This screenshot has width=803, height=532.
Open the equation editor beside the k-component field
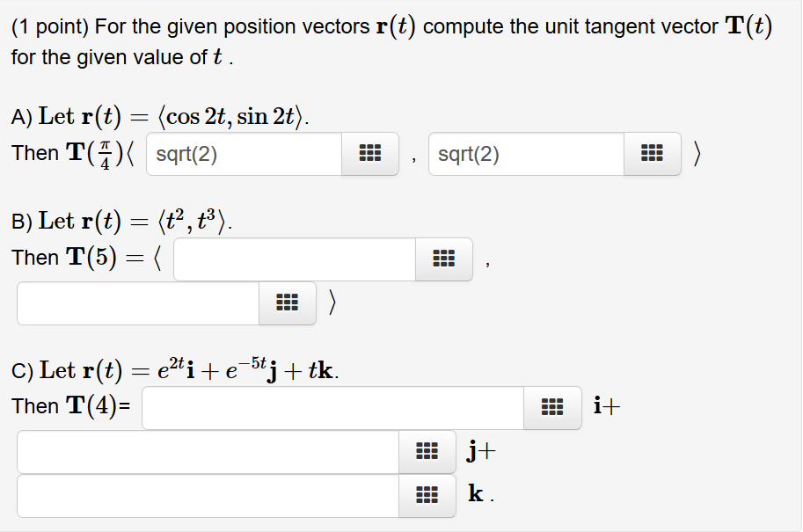coord(427,495)
